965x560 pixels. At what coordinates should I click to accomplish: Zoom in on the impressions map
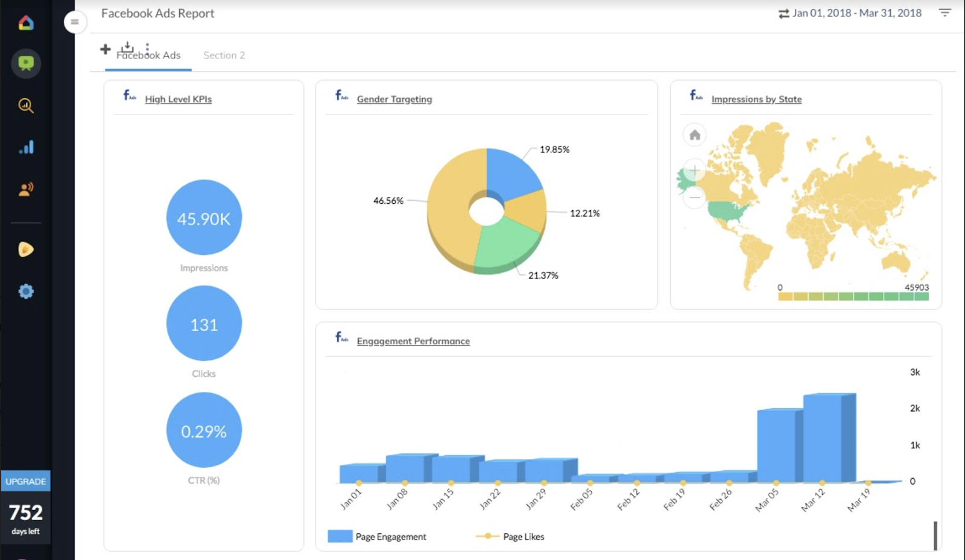695,171
